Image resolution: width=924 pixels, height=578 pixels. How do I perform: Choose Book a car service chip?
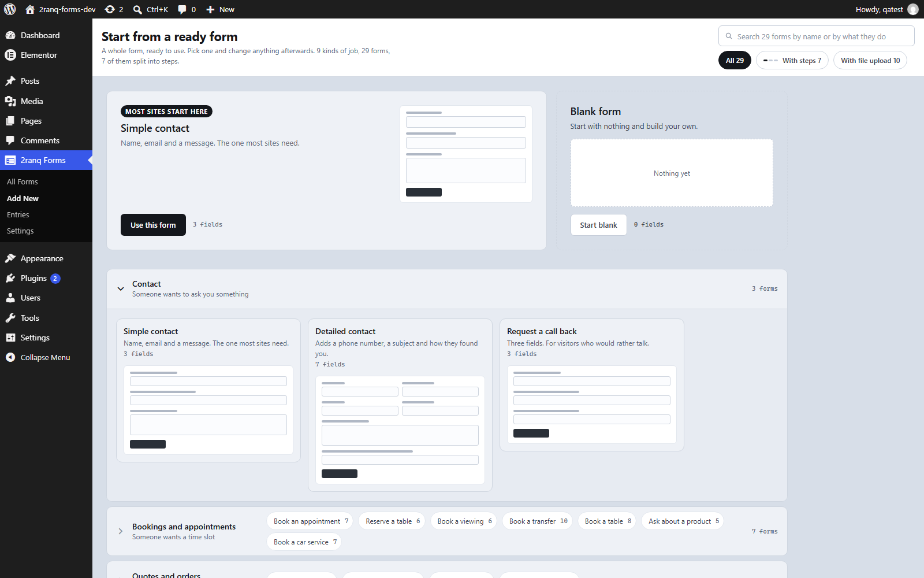tap(304, 542)
